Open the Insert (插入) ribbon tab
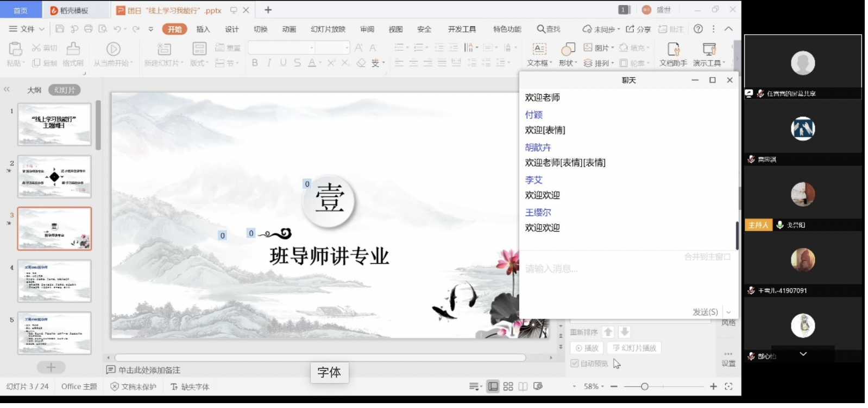 [x=203, y=29]
